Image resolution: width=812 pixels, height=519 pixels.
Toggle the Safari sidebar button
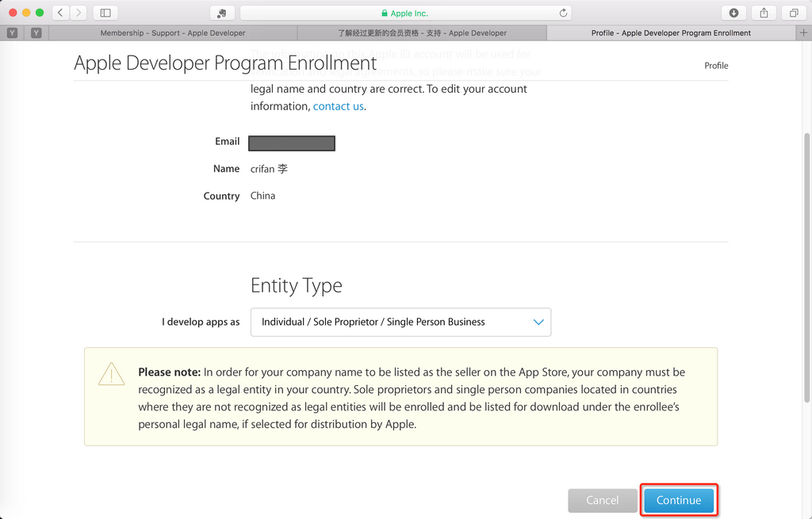coord(105,13)
